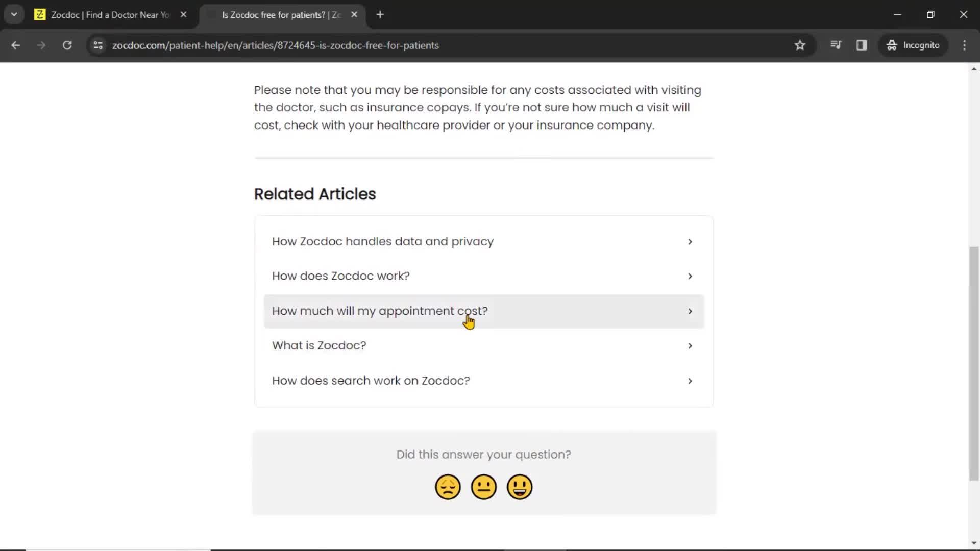980x551 pixels.
Task: Open How does search work on Zocdoc? article
Action: [x=484, y=381]
